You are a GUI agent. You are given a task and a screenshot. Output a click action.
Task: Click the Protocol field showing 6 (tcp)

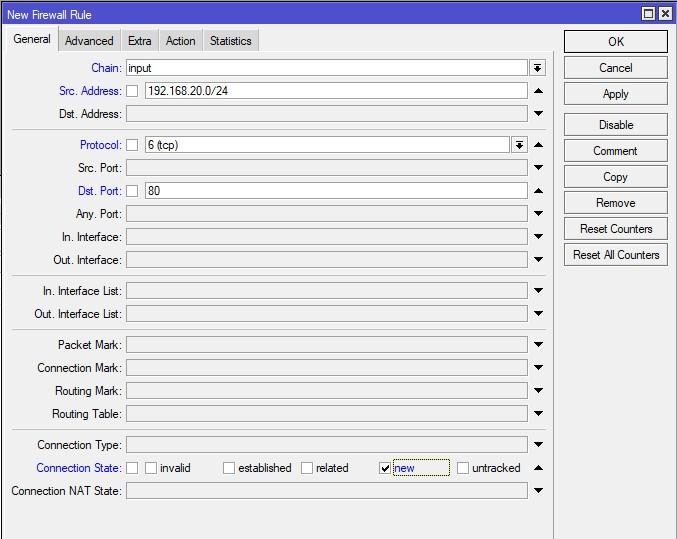327,145
